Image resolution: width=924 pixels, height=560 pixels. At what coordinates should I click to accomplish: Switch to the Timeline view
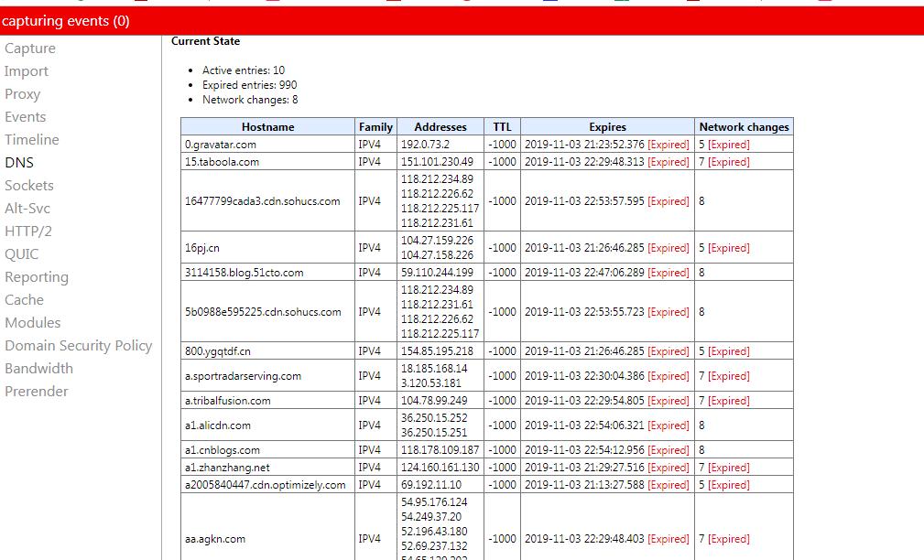[32, 140]
